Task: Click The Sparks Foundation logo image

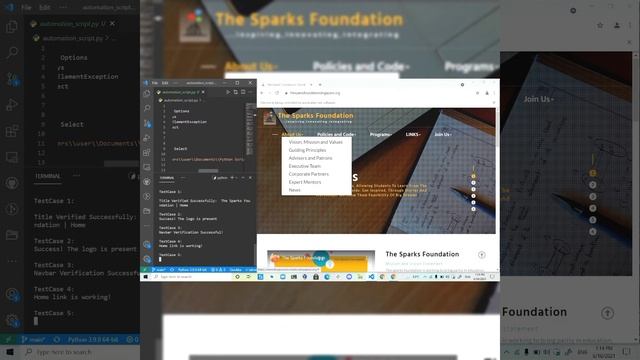Action: point(269,118)
